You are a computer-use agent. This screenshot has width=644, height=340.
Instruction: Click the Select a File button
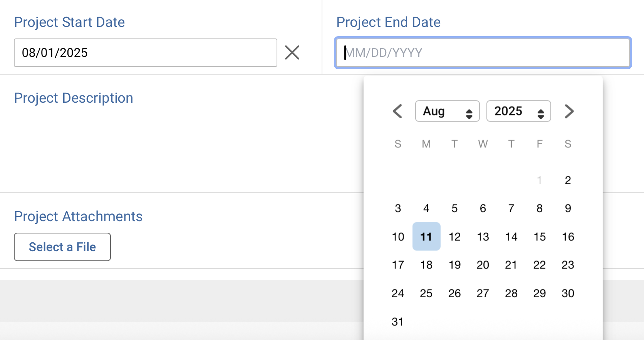tap(62, 247)
